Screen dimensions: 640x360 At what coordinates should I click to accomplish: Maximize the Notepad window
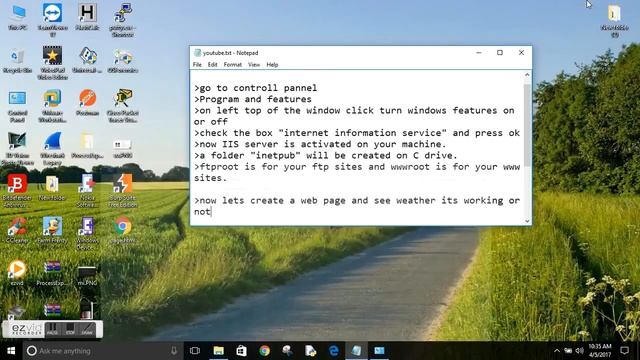[500, 53]
